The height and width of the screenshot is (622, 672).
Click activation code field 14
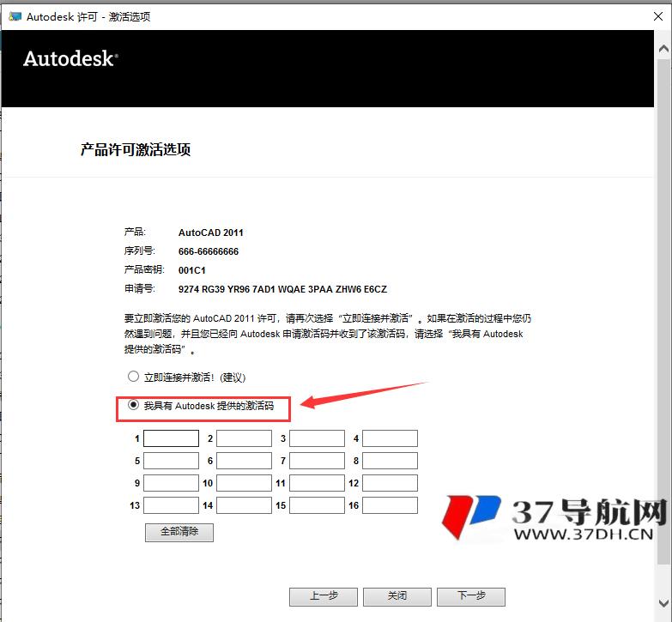click(x=244, y=505)
